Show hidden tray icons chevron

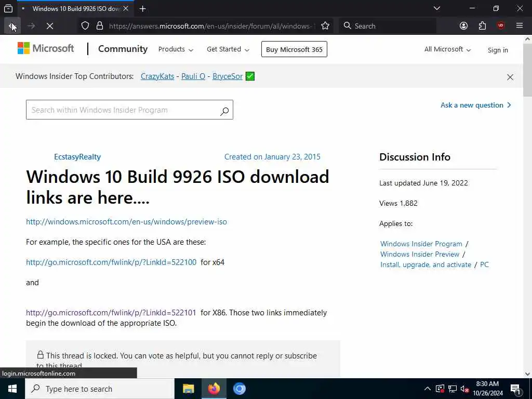click(x=428, y=389)
